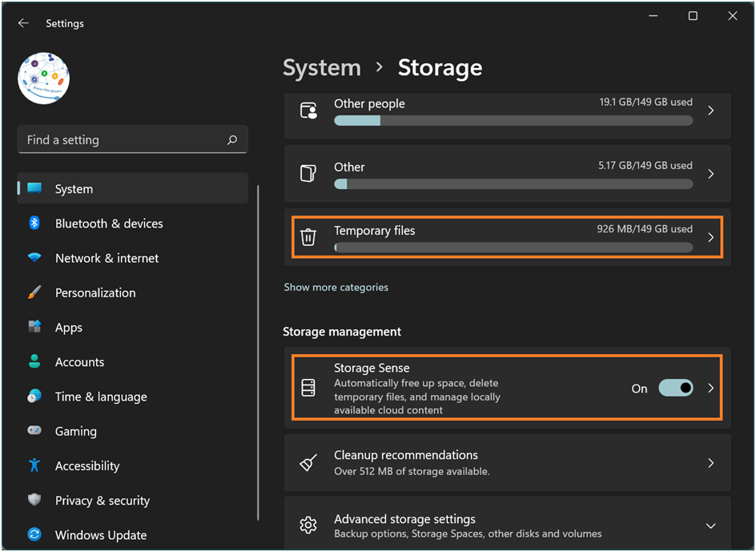756x552 pixels.
Task: Open Network & internet settings
Action: pos(107,258)
